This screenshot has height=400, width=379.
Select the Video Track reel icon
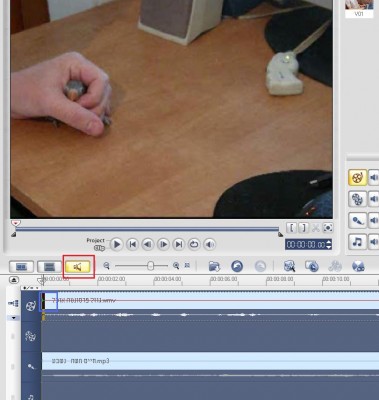[x=31, y=306]
